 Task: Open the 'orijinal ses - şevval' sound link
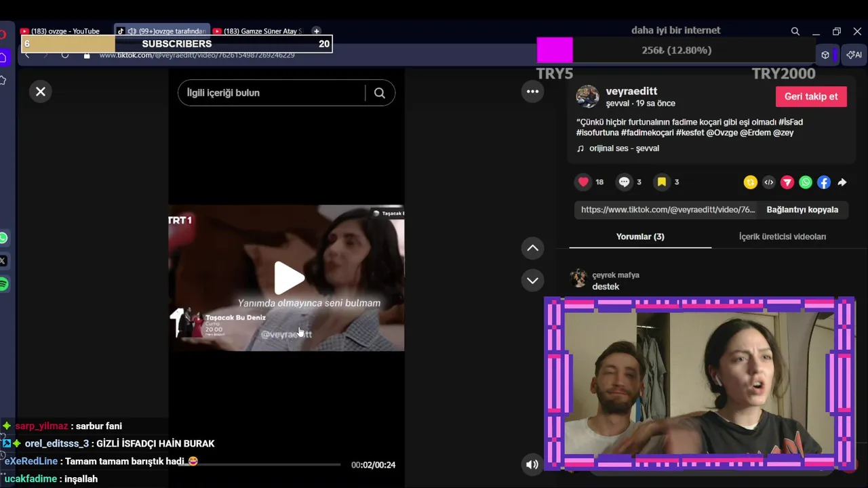(624, 148)
